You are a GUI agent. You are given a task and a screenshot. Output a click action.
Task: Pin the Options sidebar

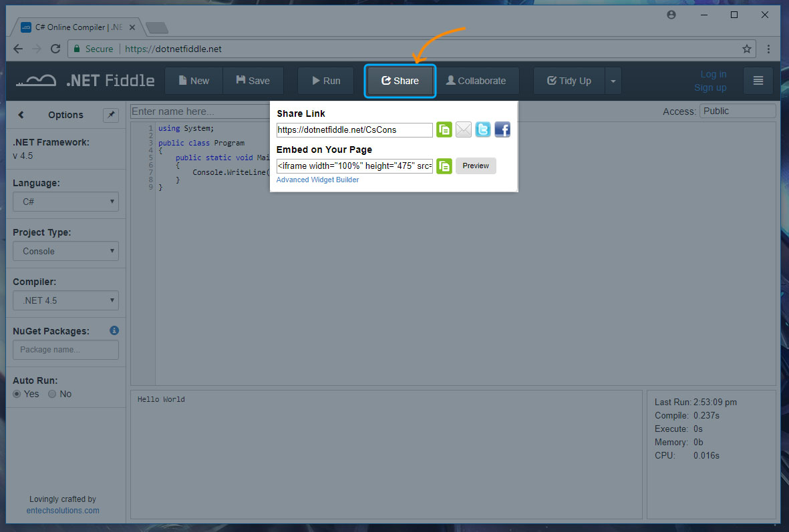pos(111,115)
